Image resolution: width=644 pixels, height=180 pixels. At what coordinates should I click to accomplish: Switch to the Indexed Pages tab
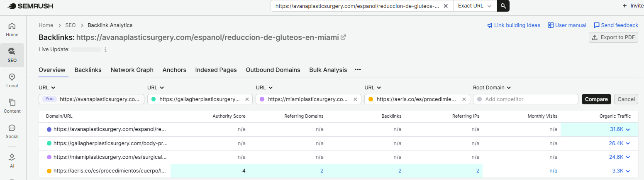pos(216,70)
